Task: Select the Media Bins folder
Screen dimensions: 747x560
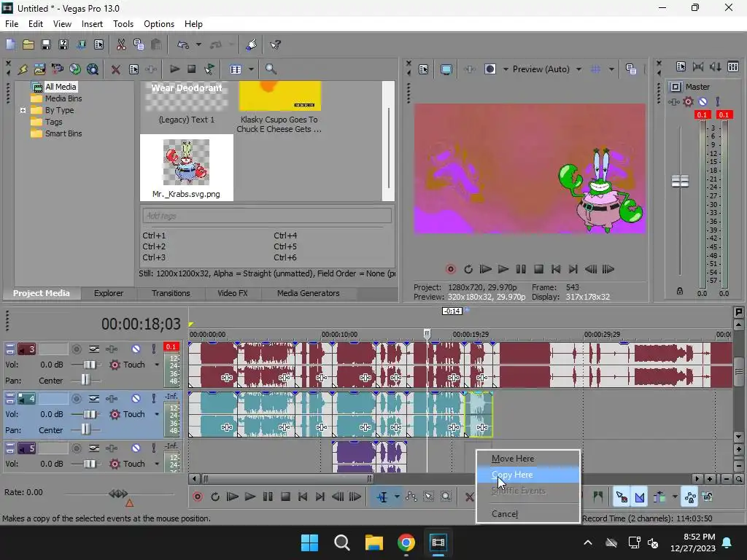Action: (x=63, y=98)
